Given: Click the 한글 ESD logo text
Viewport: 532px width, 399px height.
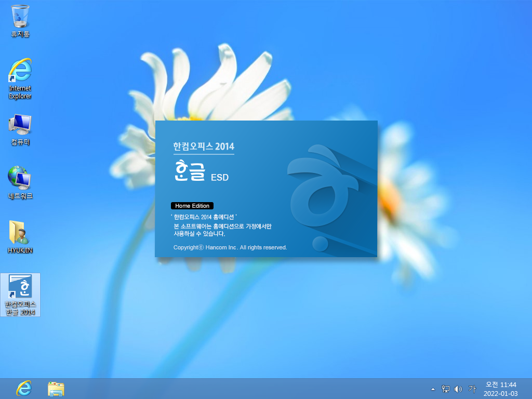Looking at the screenshot, I should pyautogui.click(x=201, y=170).
